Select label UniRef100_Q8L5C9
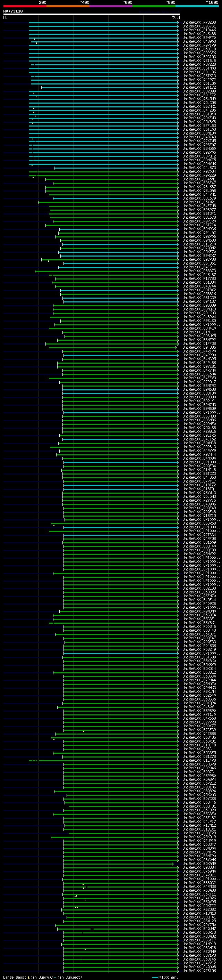 click(199, 199)
